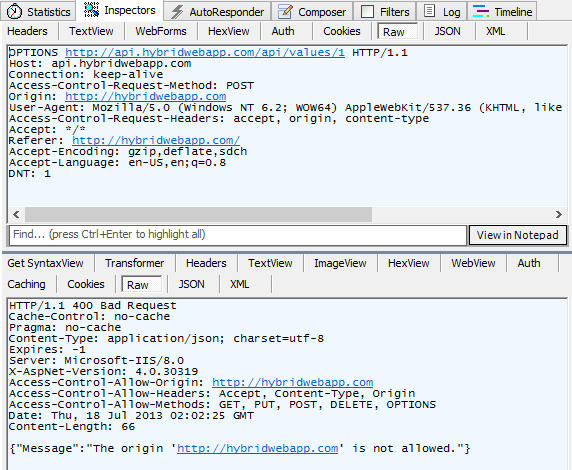
Task: Click the horizontal scrollbar left arrow
Action: pyautogui.click(x=16, y=215)
